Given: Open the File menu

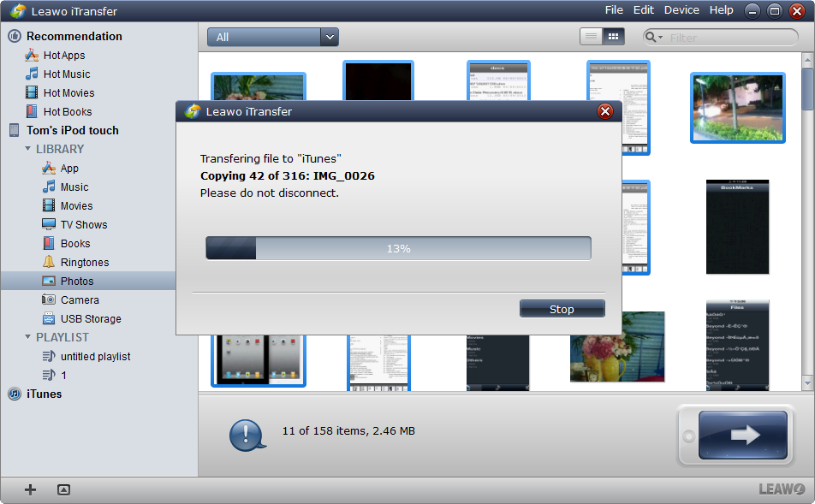Looking at the screenshot, I should point(614,10).
